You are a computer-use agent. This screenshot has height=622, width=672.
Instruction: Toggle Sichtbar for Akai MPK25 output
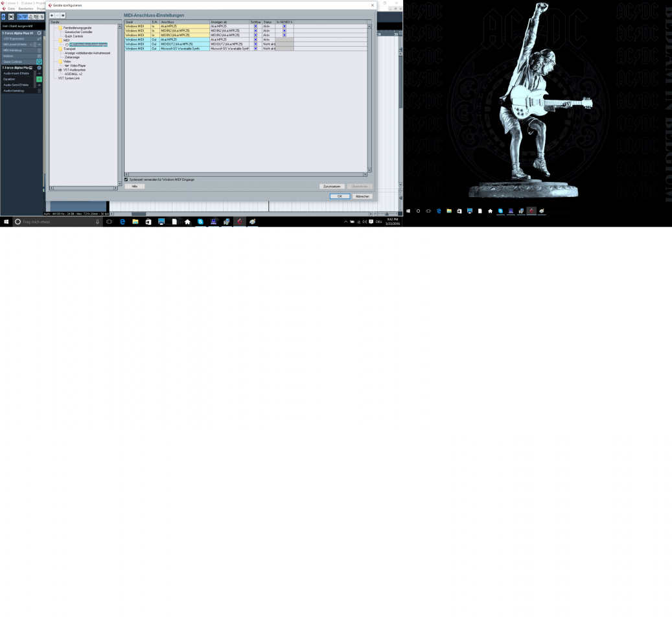(256, 40)
